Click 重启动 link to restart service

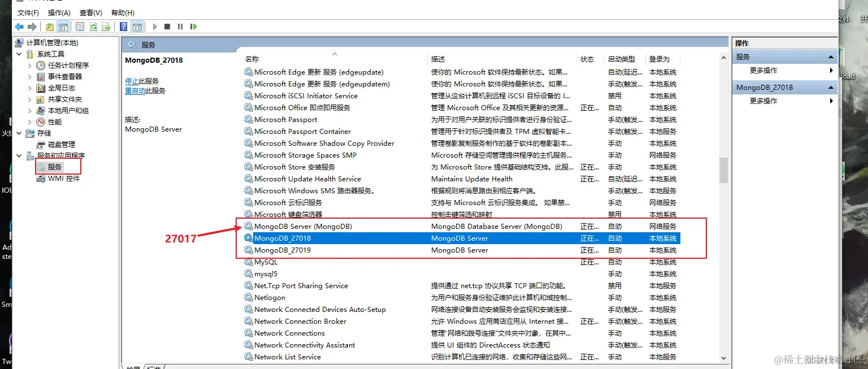[x=135, y=91]
